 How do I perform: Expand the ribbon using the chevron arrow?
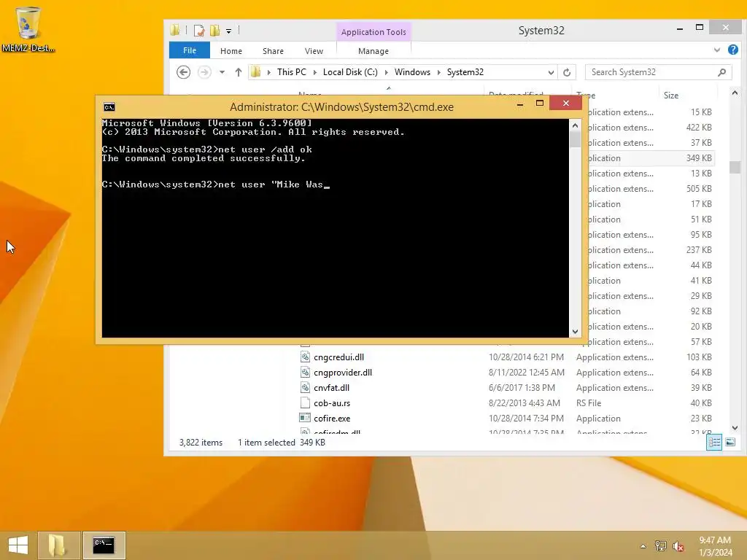[717, 50]
